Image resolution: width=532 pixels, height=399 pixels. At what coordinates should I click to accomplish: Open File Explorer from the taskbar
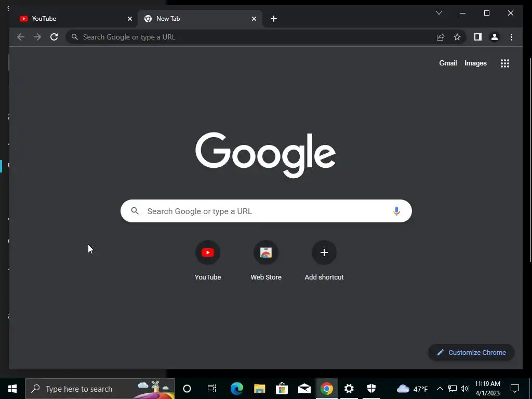(x=259, y=389)
